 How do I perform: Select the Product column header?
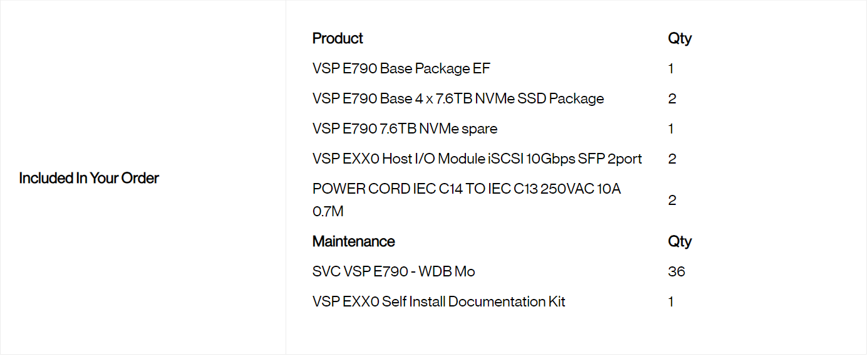[338, 38]
